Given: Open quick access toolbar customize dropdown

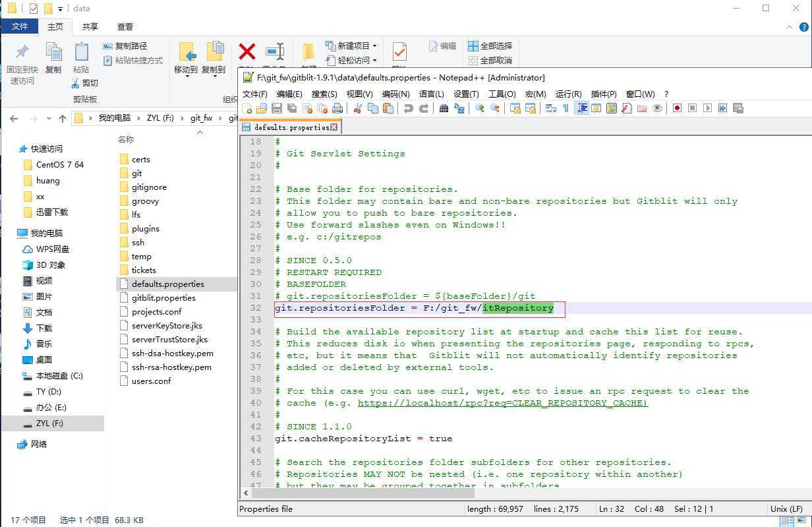Looking at the screenshot, I should click(61, 9).
